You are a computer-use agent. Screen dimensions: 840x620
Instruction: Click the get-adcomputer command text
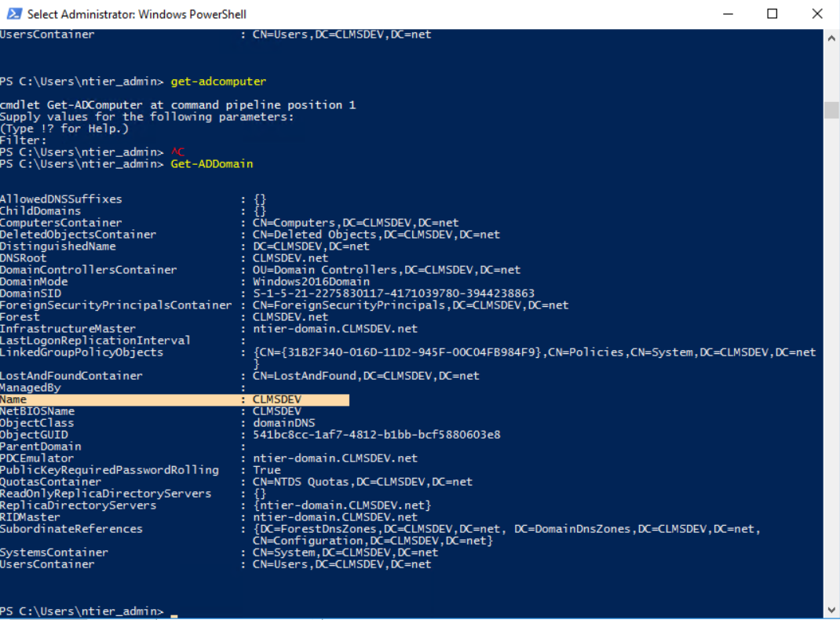coord(218,82)
